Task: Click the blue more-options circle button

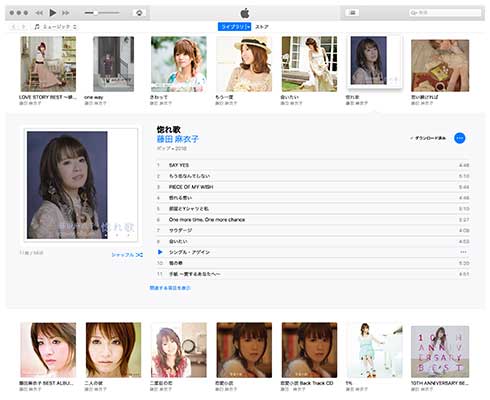Action: click(460, 138)
